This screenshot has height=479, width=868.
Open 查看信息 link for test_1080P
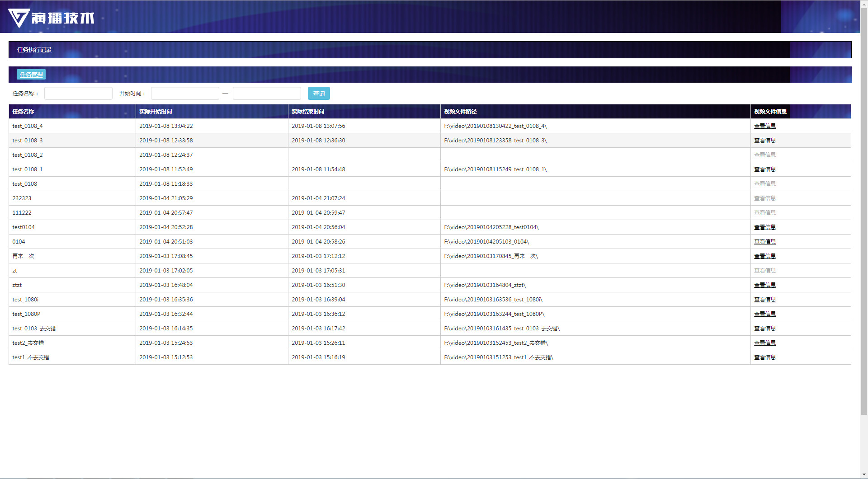pos(764,314)
